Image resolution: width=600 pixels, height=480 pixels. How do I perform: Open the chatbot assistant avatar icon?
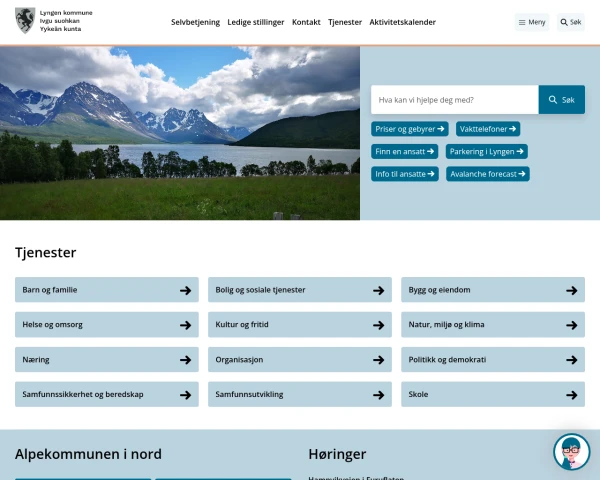pos(571,452)
